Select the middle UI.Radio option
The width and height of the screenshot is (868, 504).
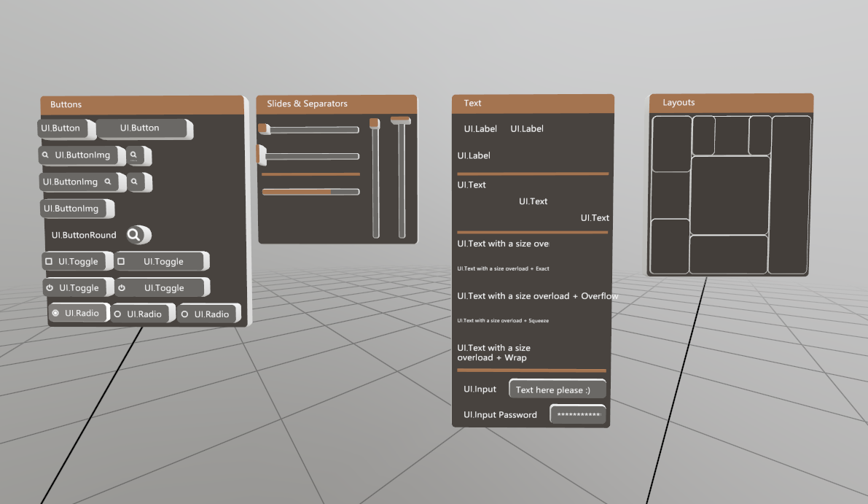[x=143, y=313]
